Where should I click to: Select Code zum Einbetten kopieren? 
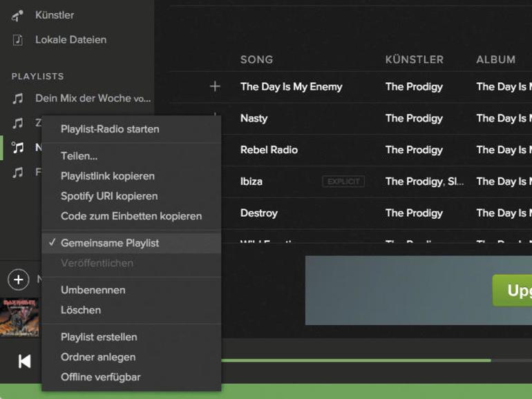pos(131,216)
